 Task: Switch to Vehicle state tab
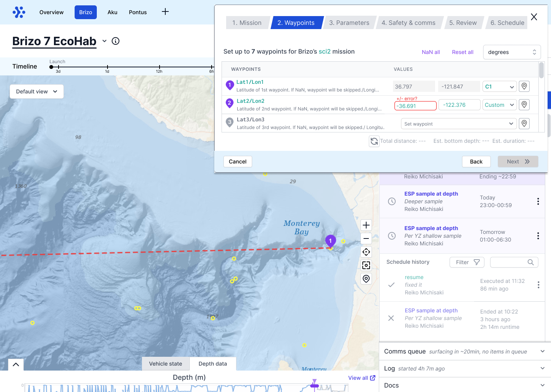tap(166, 364)
